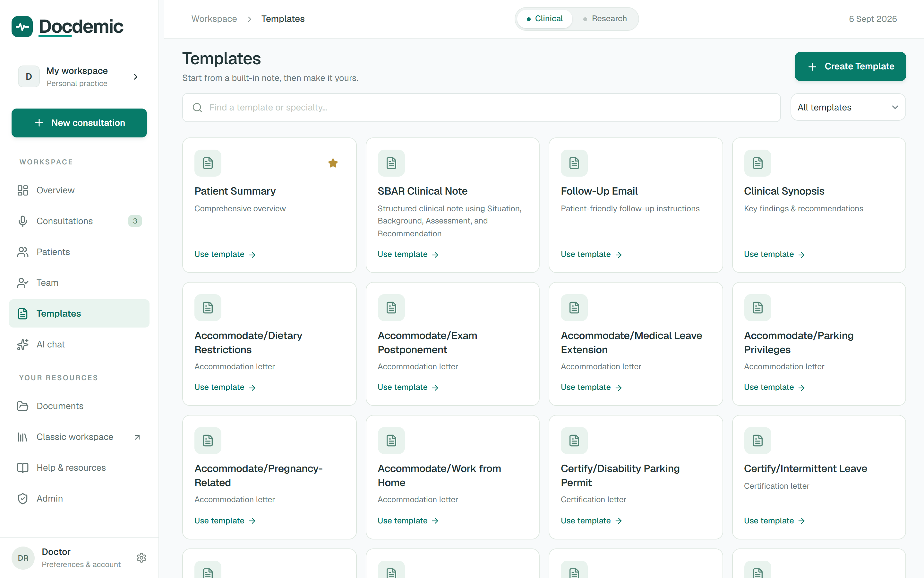Click the search magnifier icon
Image resolution: width=924 pixels, height=578 pixels.
[x=197, y=108]
